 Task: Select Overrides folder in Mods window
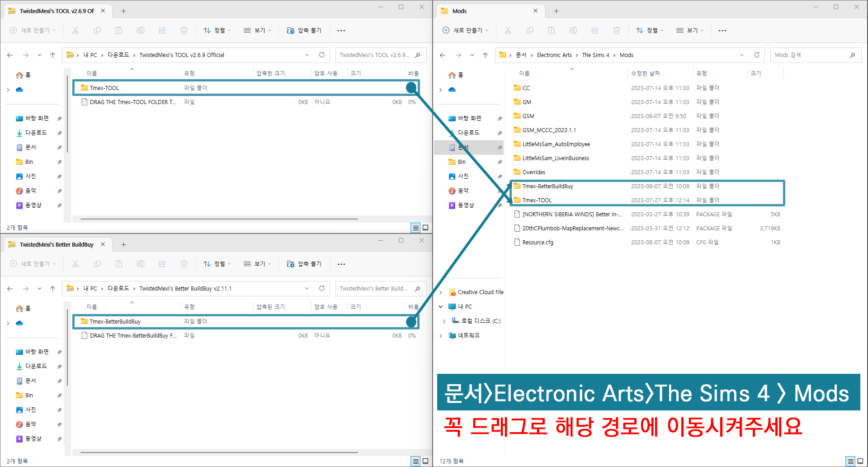pos(647,172)
